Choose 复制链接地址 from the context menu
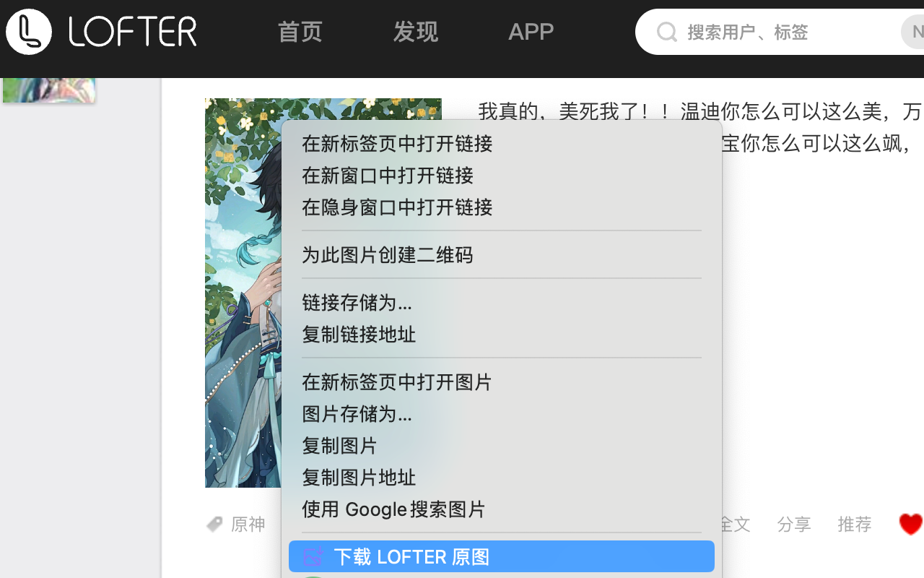924x578 pixels. point(359,335)
